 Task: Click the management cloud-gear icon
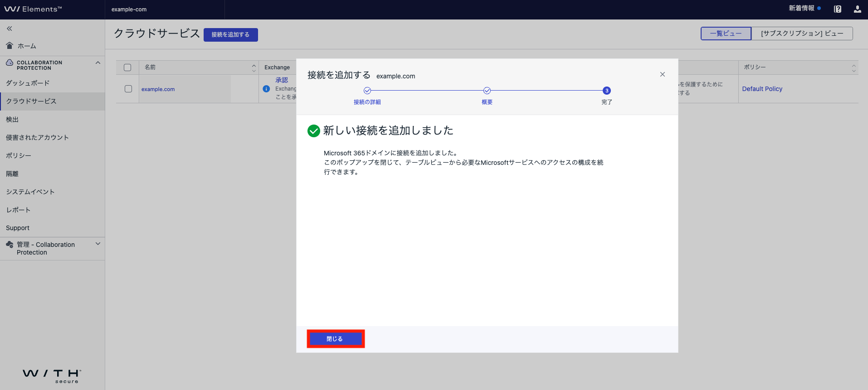(10, 245)
